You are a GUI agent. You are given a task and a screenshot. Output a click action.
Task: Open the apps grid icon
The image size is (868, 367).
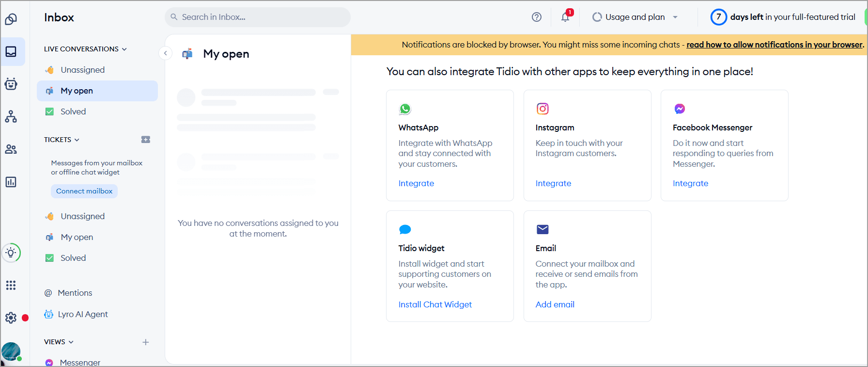click(11, 285)
